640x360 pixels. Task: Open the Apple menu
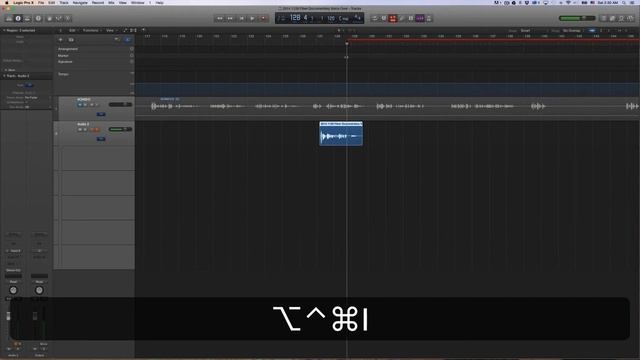[x=7, y=2]
